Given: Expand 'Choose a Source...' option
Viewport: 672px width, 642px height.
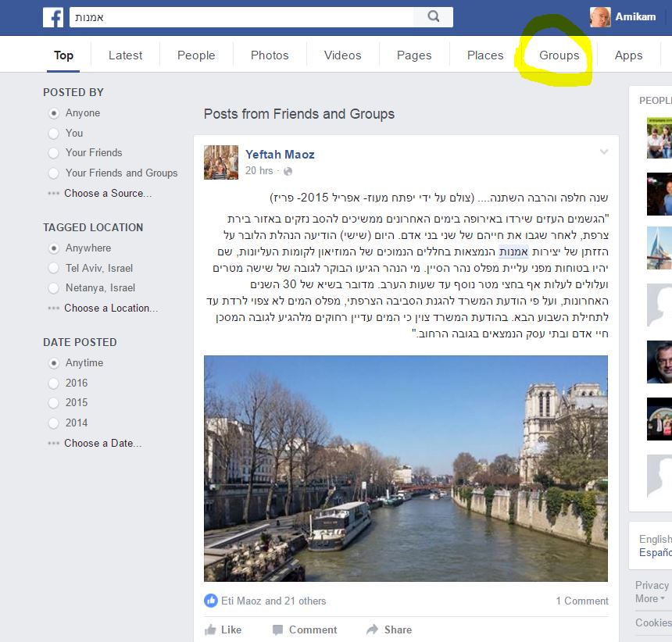Looking at the screenshot, I should pos(107,193).
